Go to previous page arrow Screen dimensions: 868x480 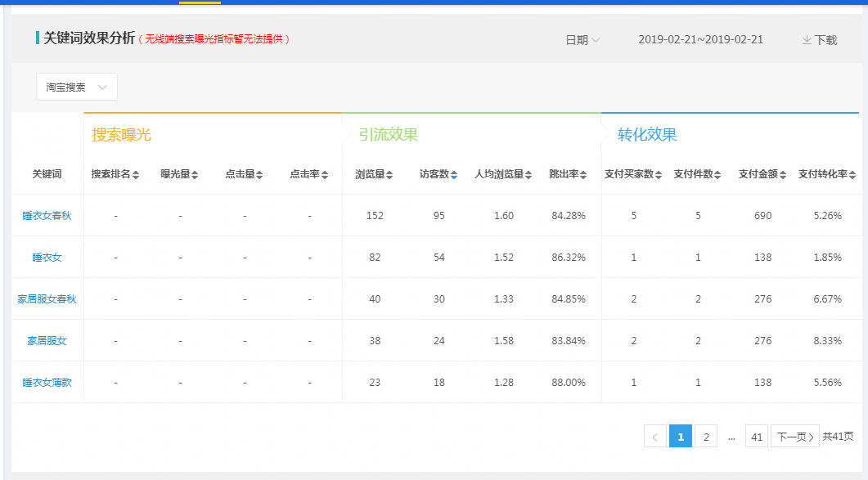[x=654, y=437]
